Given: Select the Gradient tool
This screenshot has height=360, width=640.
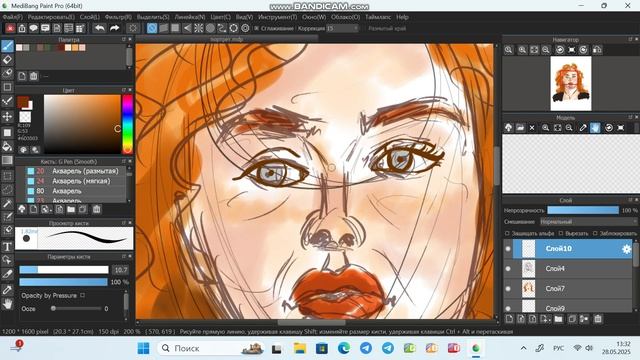Looking at the screenshot, I should click(x=7, y=160).
